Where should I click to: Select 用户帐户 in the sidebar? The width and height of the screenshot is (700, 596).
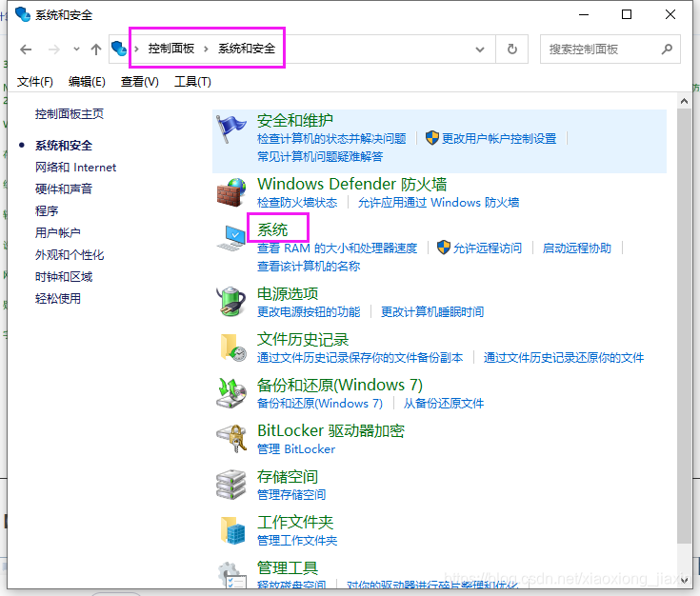coord(57,232)
